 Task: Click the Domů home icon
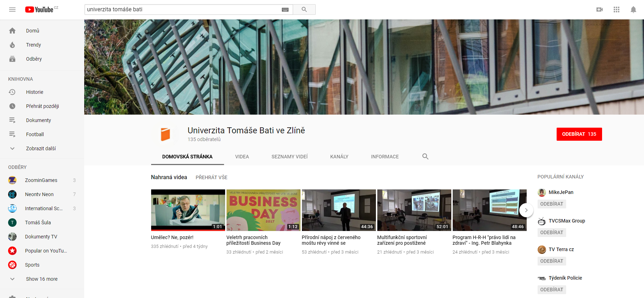12,31
